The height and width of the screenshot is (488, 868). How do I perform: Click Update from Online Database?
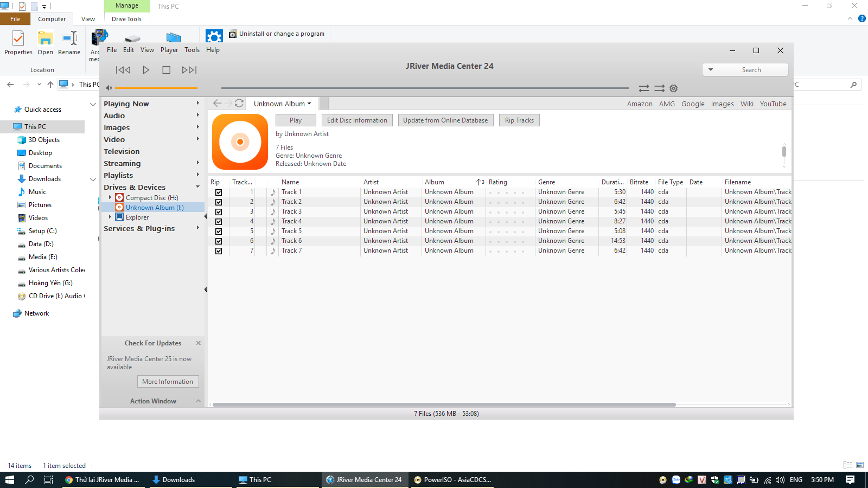click(x=445, y=120)
